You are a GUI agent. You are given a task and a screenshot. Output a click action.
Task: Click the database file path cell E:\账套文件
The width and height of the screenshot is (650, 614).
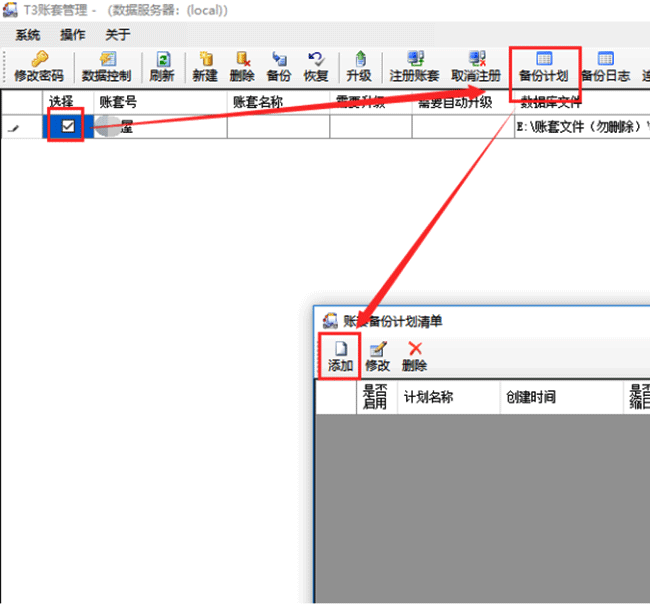[x=582, y=127]
